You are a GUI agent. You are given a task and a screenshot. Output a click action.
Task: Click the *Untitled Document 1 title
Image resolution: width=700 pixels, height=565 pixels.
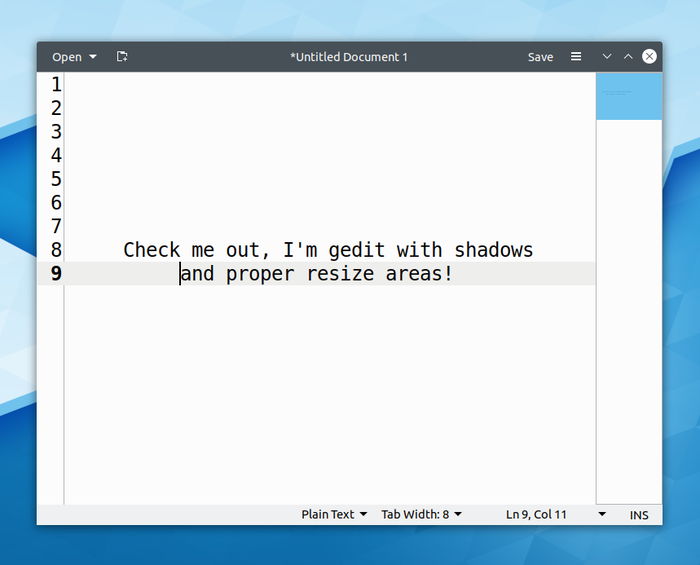coord(349,57)
